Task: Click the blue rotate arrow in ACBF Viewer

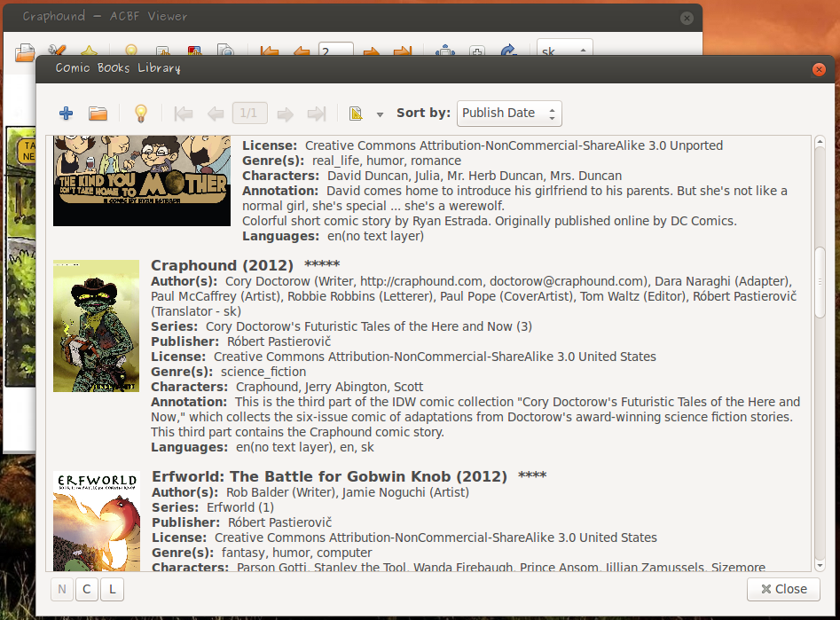Action: coord(508,50)
